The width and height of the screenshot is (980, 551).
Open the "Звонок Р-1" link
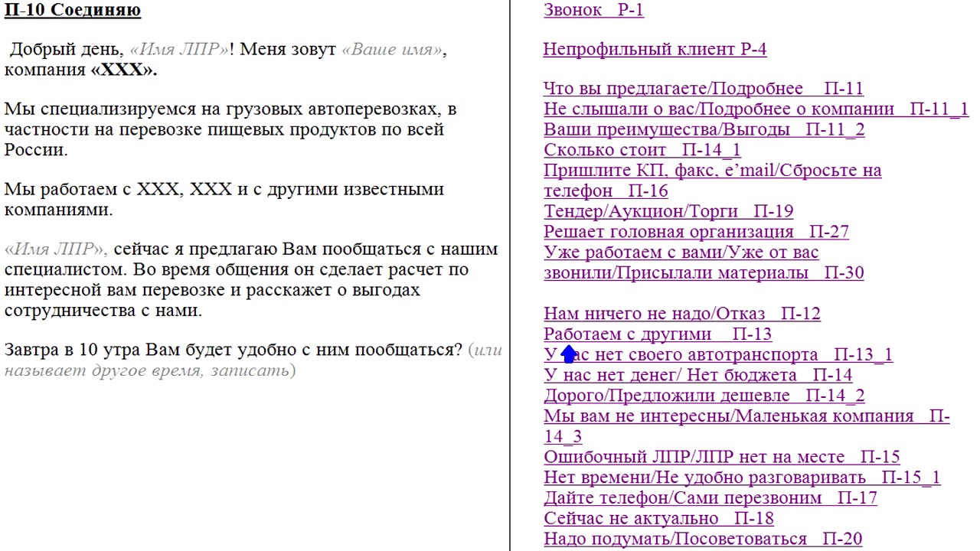[593, 10]
